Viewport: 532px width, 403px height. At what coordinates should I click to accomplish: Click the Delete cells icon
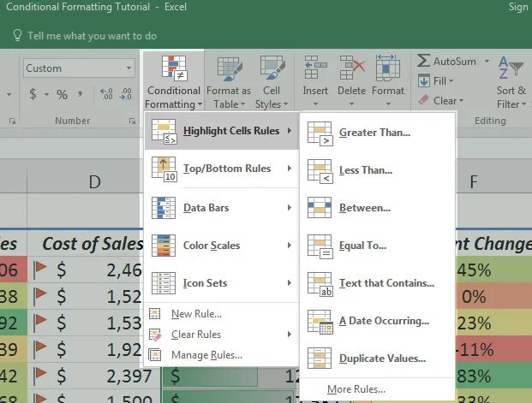point(352,67)
